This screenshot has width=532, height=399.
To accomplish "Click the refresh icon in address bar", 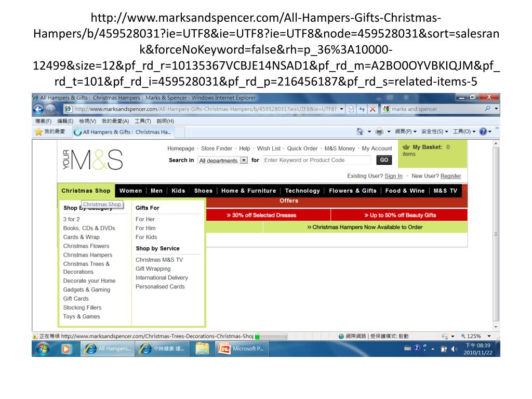I will [362, 109].
